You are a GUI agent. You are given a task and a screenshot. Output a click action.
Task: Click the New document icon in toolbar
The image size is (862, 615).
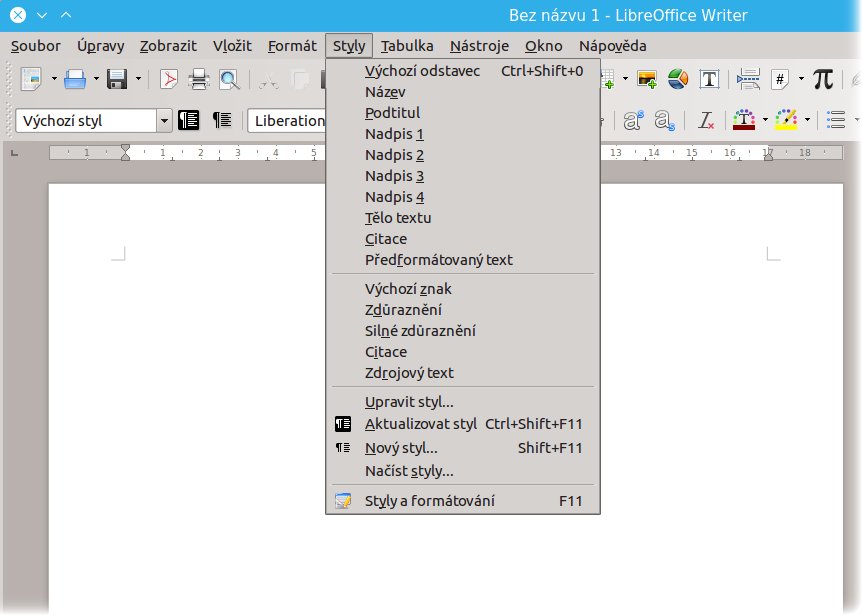[x=32, y=80]
